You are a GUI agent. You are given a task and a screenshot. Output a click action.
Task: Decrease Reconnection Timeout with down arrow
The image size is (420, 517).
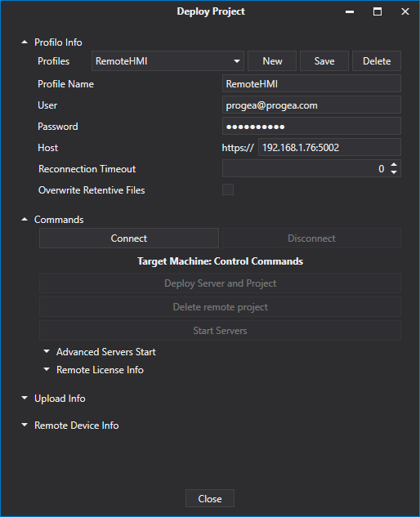[x=394, y=172]
